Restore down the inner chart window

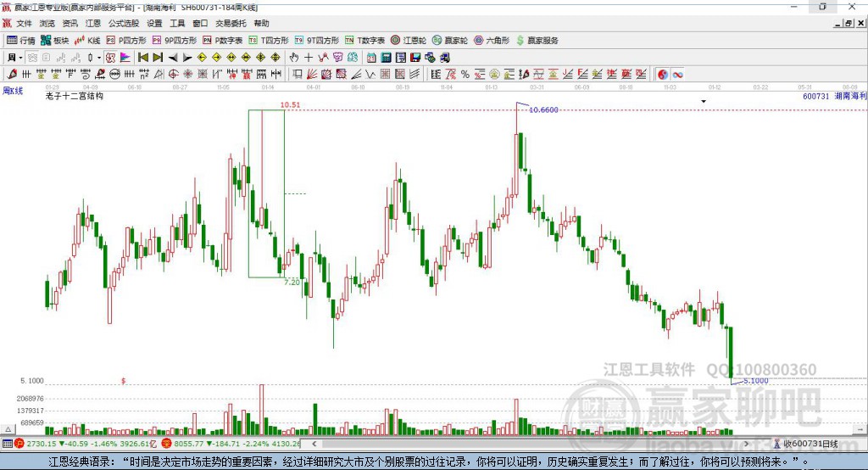coord(849,23)
